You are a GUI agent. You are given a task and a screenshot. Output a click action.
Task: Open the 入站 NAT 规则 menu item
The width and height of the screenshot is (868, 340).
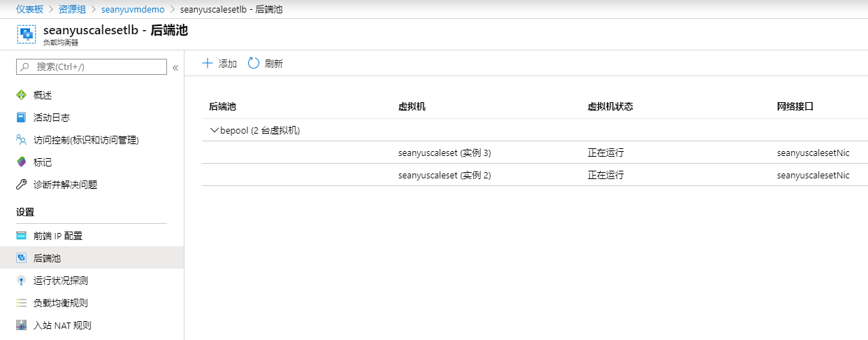(62, 325)
